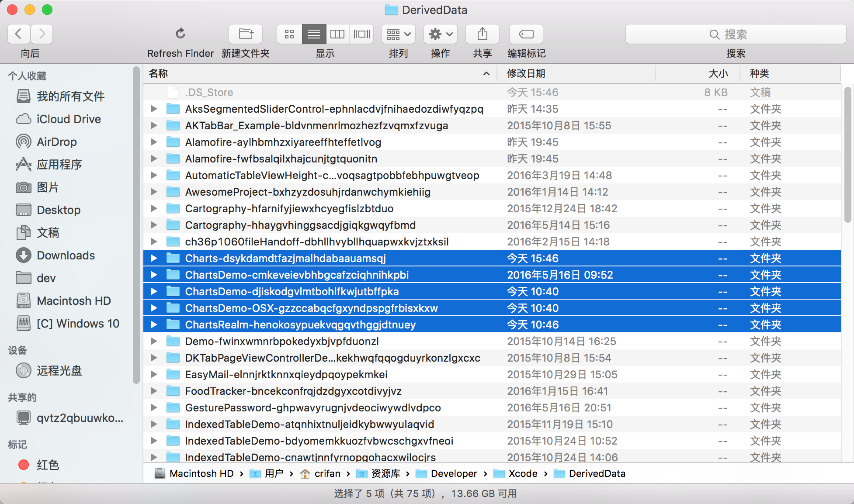Sort by the modified date column header

click(526, 73)
